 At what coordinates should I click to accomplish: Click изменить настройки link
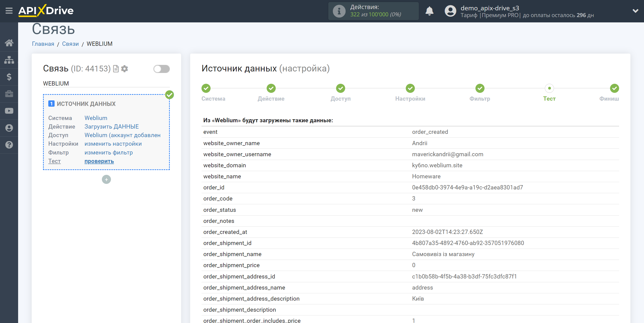[x=113, y=144]
